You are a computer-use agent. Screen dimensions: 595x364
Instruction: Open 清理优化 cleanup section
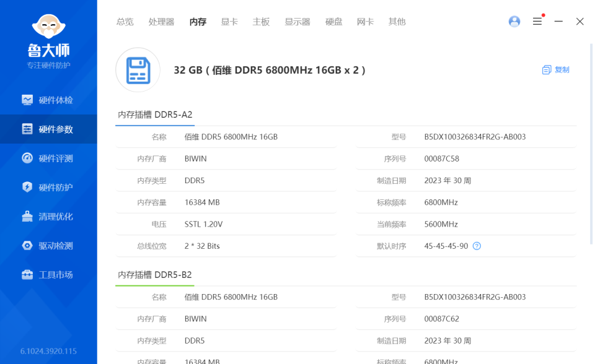(48, 217)
